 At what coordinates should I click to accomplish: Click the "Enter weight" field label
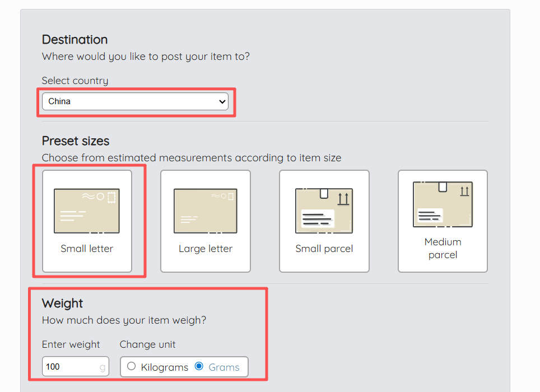71,344
